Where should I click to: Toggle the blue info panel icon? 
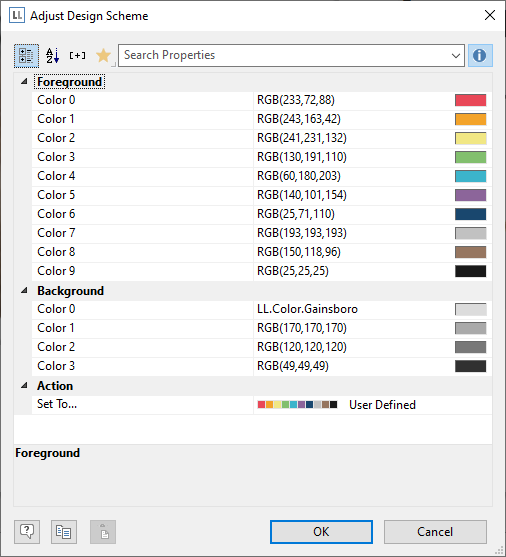pos(480,55)
